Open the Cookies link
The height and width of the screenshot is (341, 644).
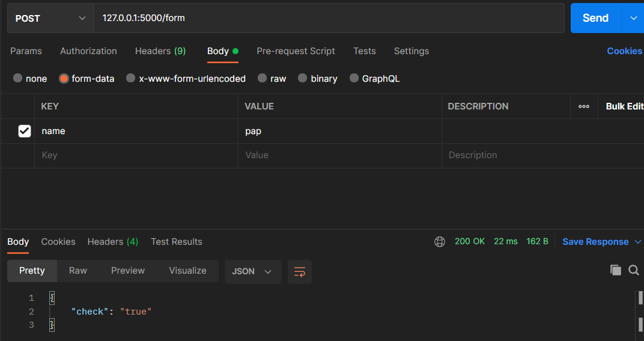pos(624,51)
